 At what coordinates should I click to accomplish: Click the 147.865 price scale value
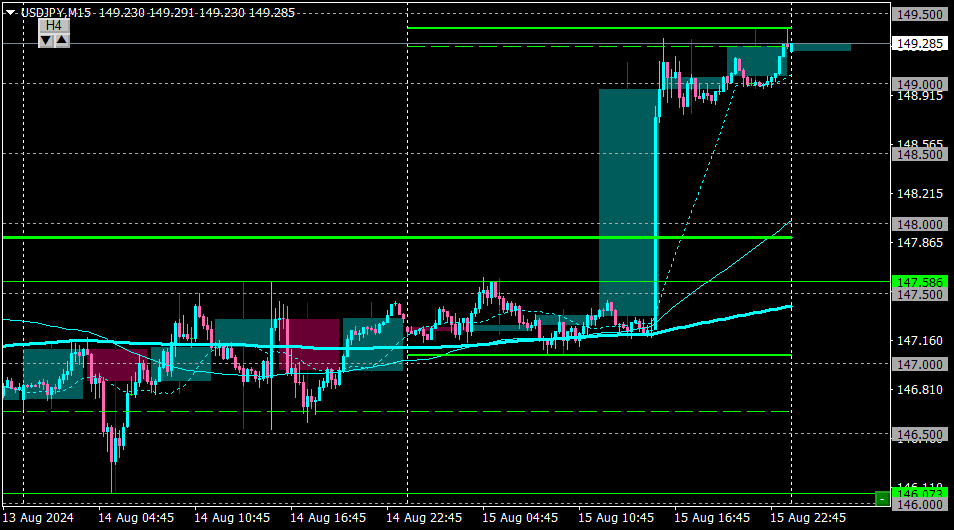point(920,243)
